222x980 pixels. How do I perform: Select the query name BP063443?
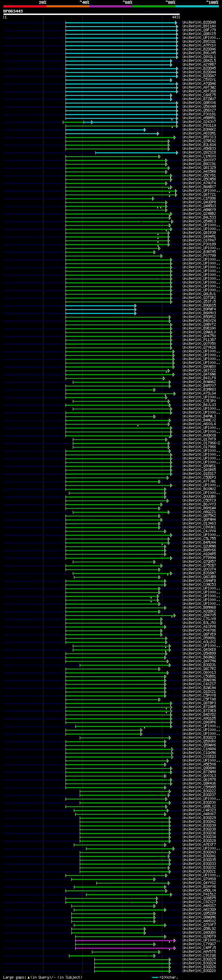(x=13, y=11)
